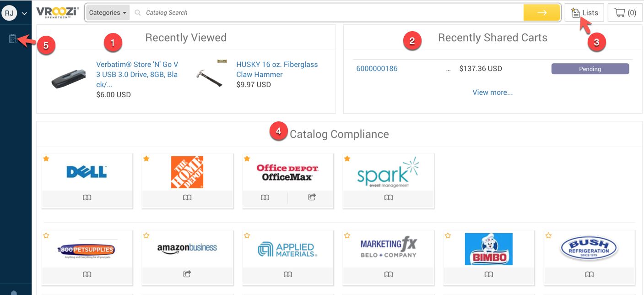Viewport: 644px width, 295px height.
Task: Favorite Marketing FX with its star
Action: click(x=347, y=235)
